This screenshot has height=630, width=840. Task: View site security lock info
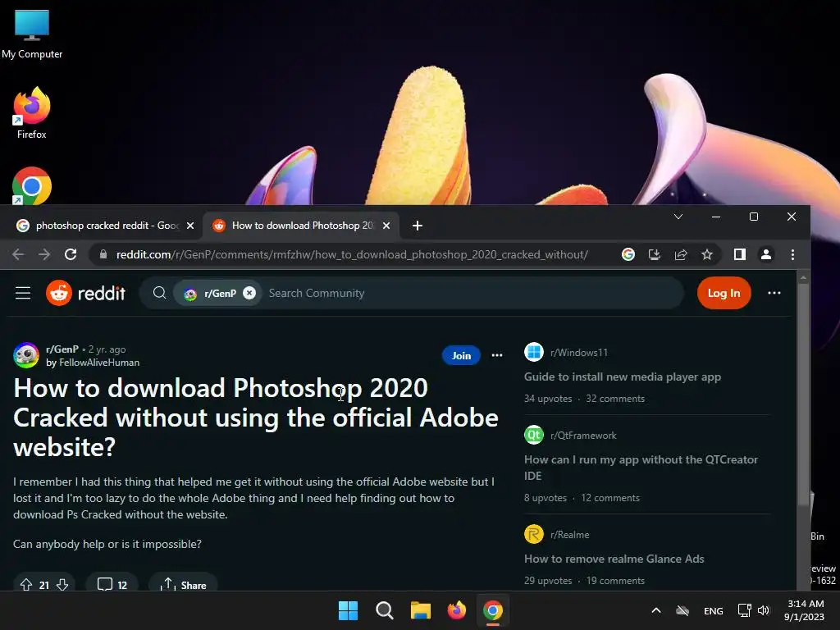(103, 254)
